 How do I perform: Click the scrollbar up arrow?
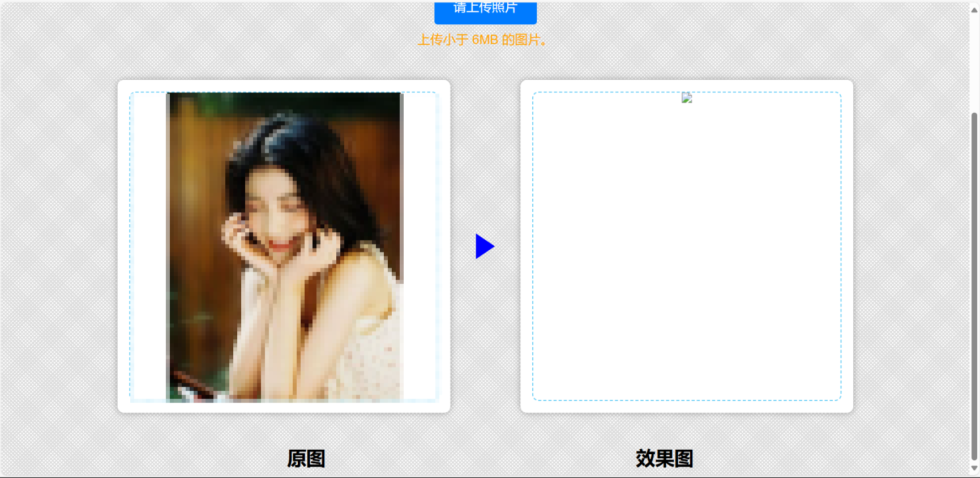point(974,10)
